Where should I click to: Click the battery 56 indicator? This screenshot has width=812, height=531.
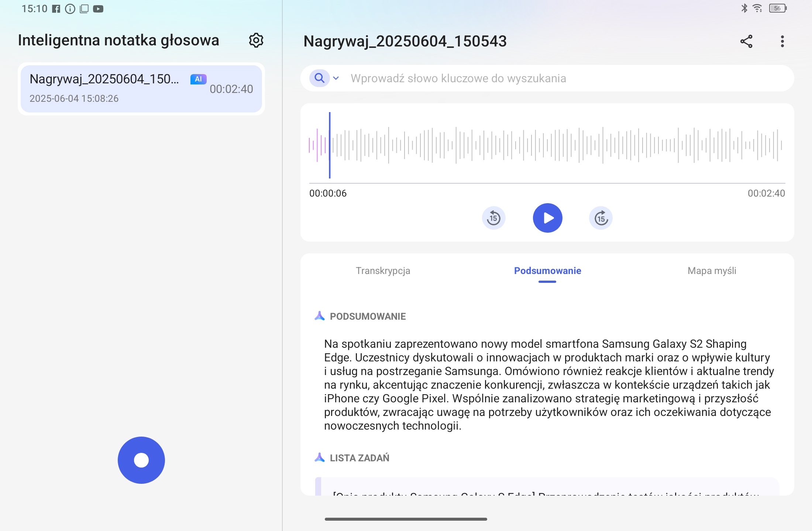pos(778,8)
